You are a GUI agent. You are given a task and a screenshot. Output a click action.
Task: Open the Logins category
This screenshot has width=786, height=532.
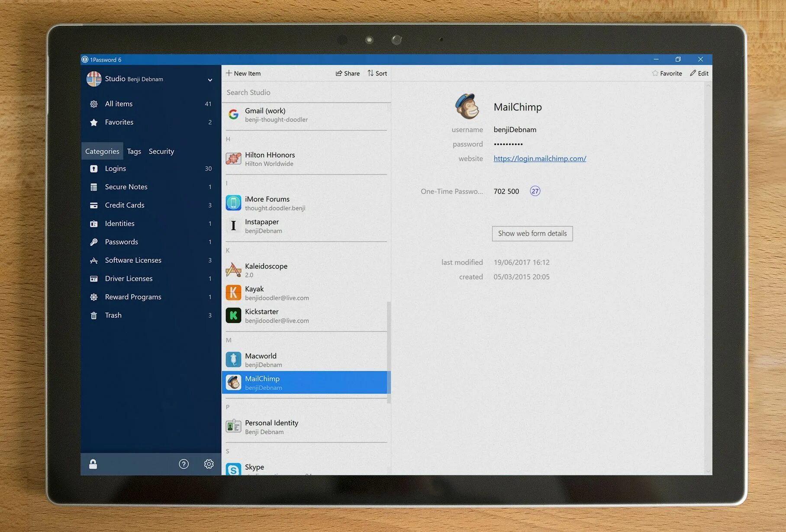coord(151,168)
